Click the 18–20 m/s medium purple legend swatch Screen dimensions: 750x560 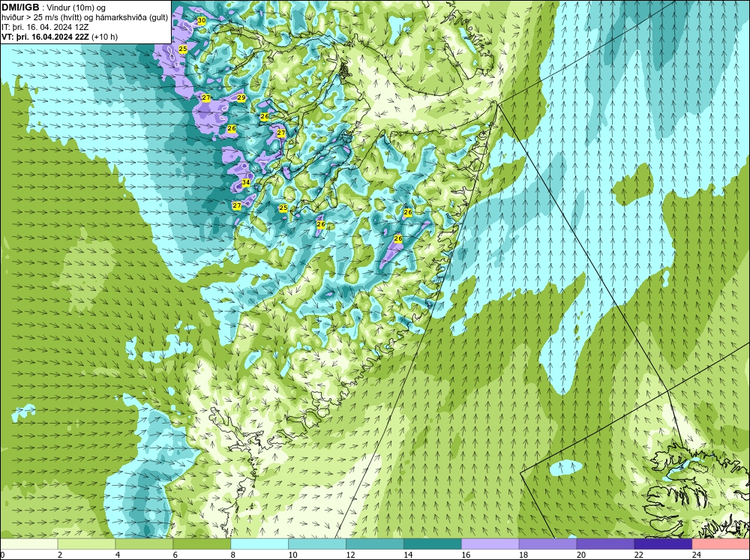tap(547, 544)
